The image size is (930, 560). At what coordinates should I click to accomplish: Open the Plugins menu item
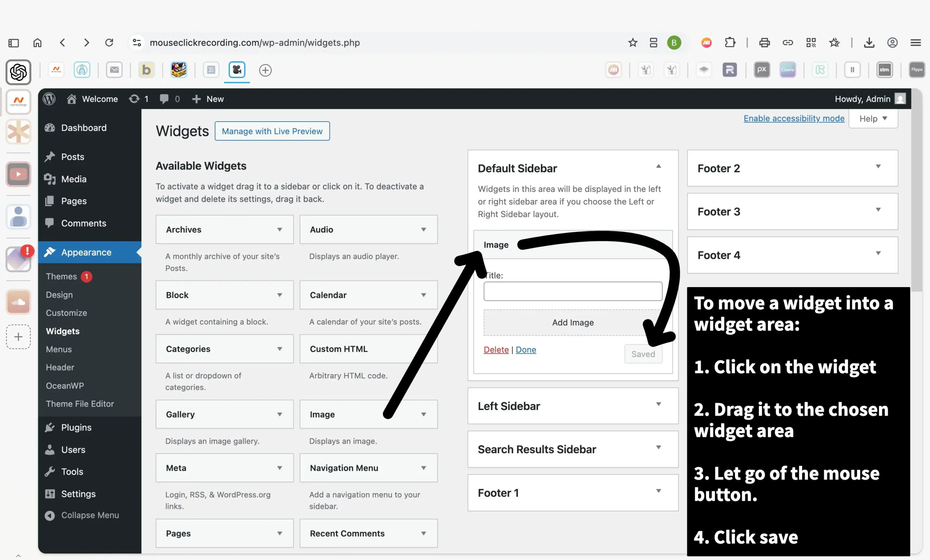click(x=76, y=427)
